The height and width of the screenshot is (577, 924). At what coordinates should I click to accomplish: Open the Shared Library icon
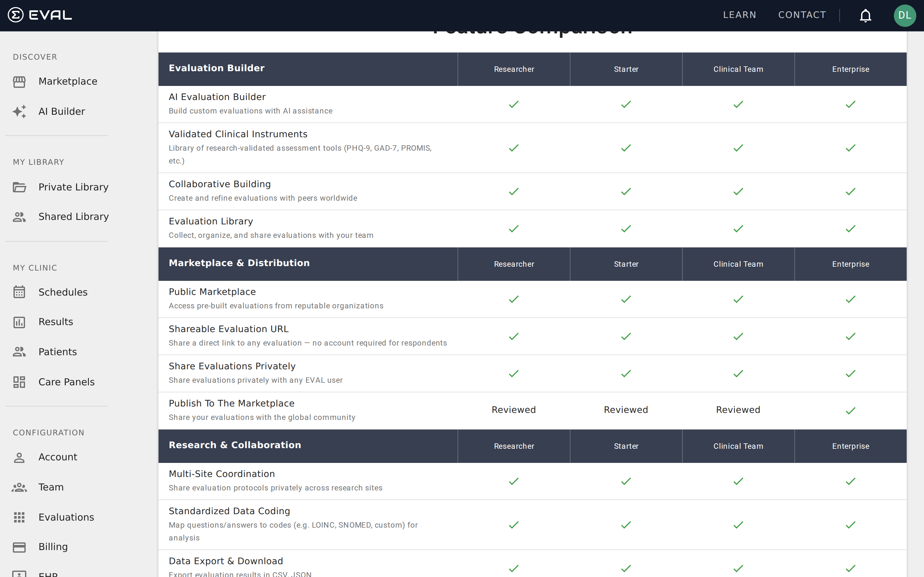coord(20,216)
